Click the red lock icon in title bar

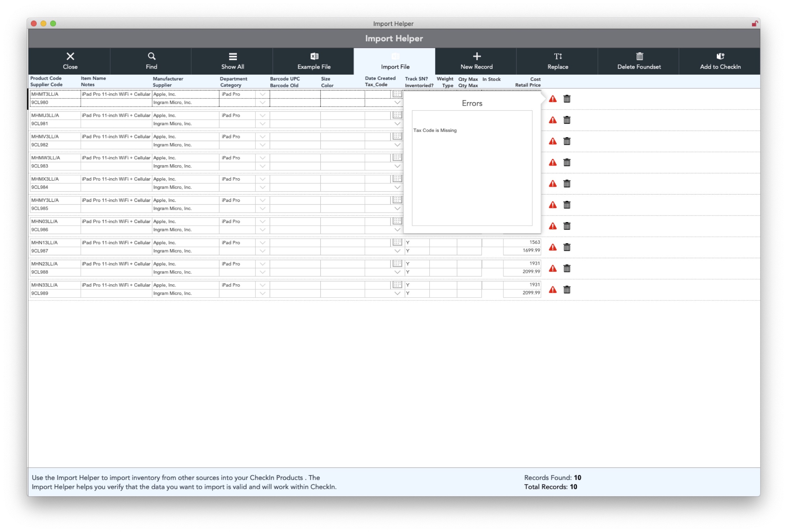click(x=754, y=24)
